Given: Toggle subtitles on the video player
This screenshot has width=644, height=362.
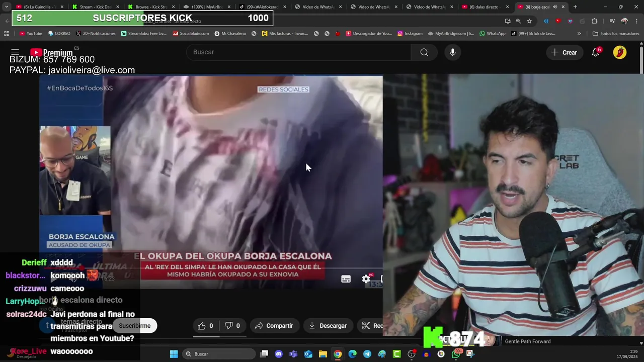Looking at the screenshot, I should [346, 279].
